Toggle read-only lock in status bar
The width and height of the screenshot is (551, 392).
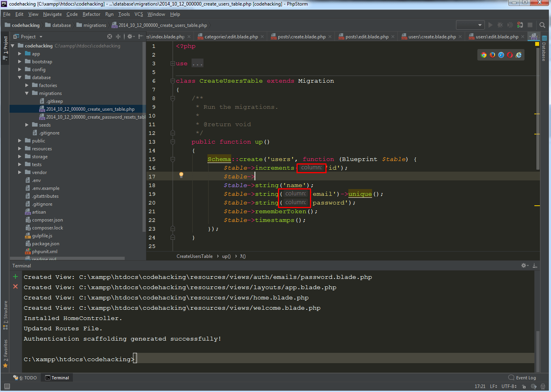pyautogui.click(x=524, y=386)
